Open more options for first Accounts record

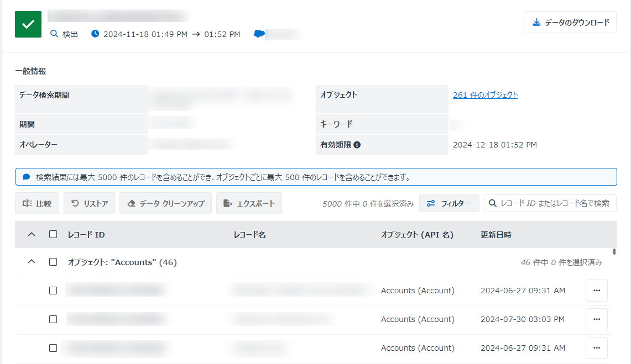point(596,291)
